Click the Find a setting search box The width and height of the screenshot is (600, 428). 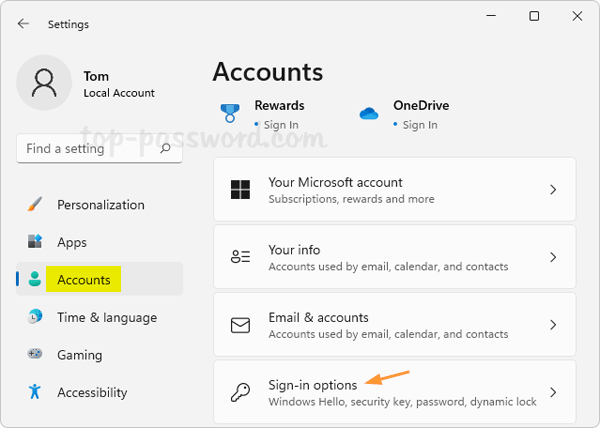[88, 149]
